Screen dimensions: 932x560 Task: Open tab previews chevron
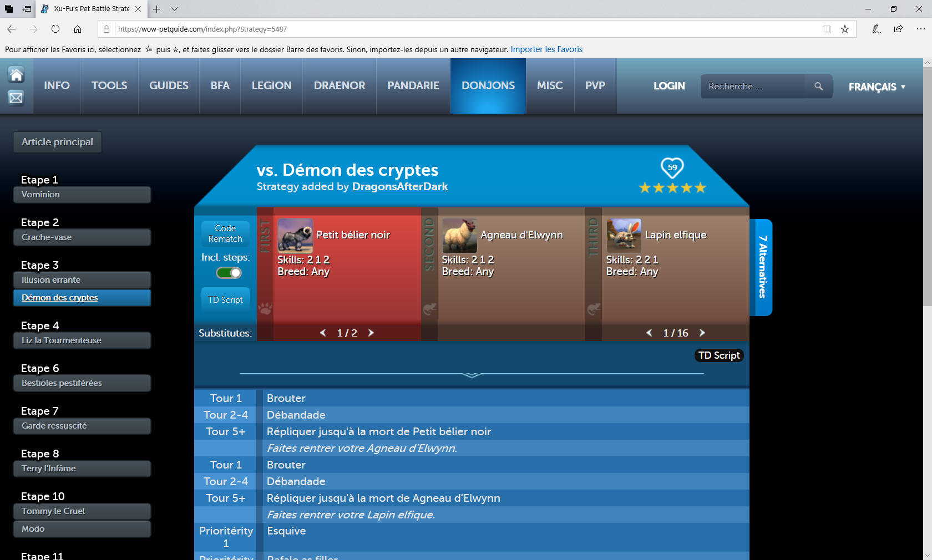[x=174, y=9]
